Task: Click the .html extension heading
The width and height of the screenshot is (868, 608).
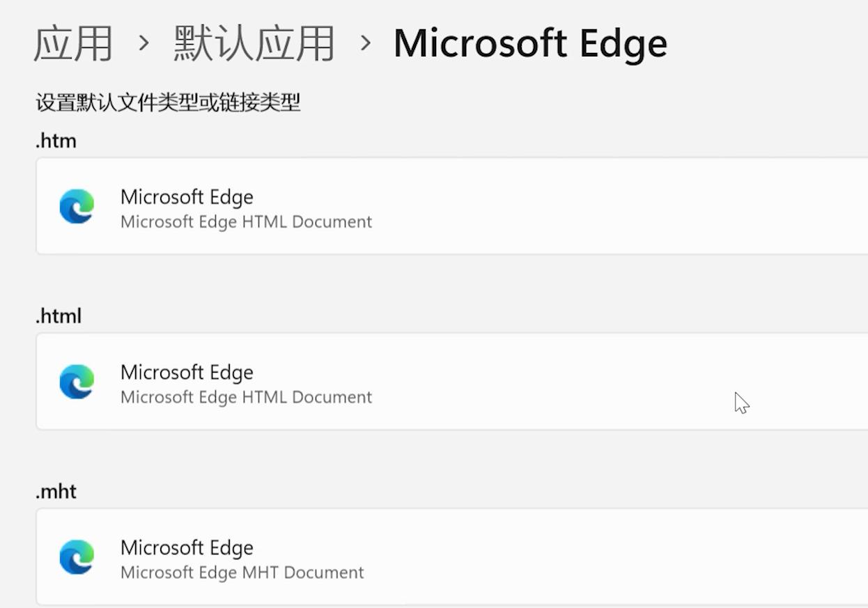Action: [58, 315]
